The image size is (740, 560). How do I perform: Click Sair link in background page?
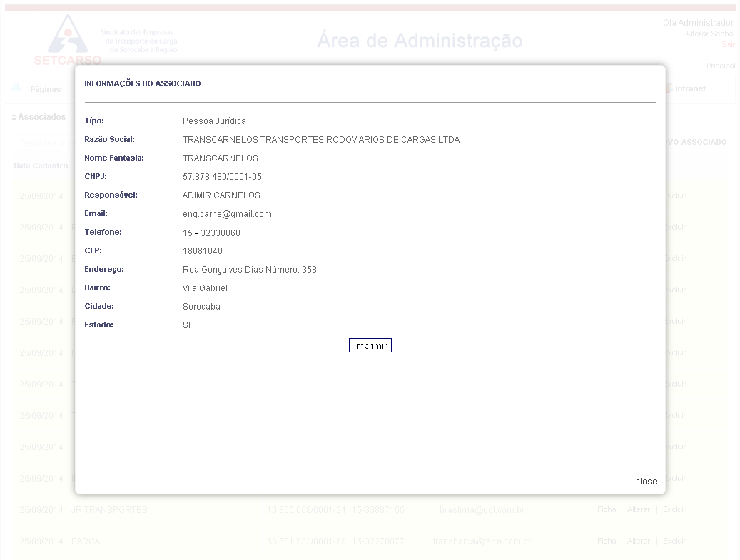click(728, 44)
